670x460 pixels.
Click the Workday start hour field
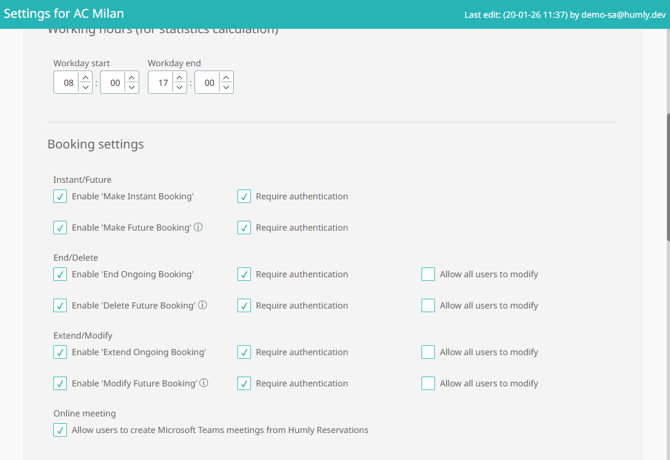coord(67,83)
